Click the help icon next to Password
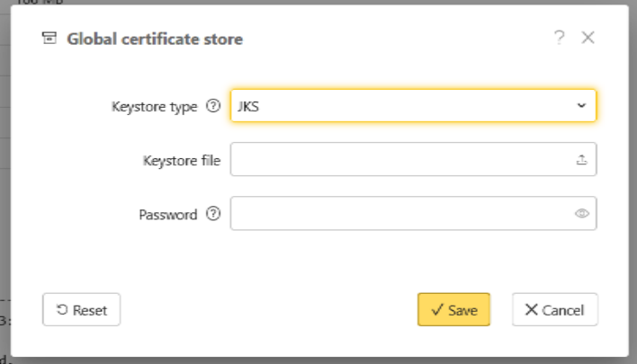Viewport: 637px width, 364px height. tap(213, 215)
